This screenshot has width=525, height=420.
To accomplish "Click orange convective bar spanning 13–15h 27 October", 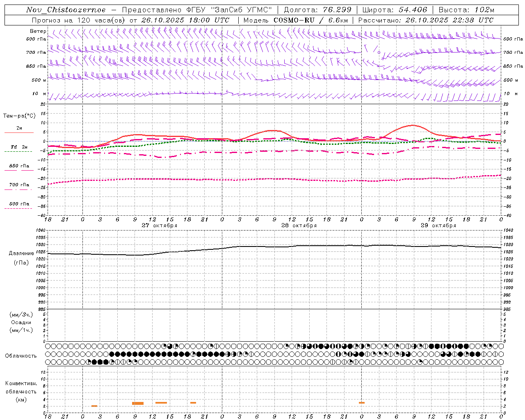I will pos(161,403).
